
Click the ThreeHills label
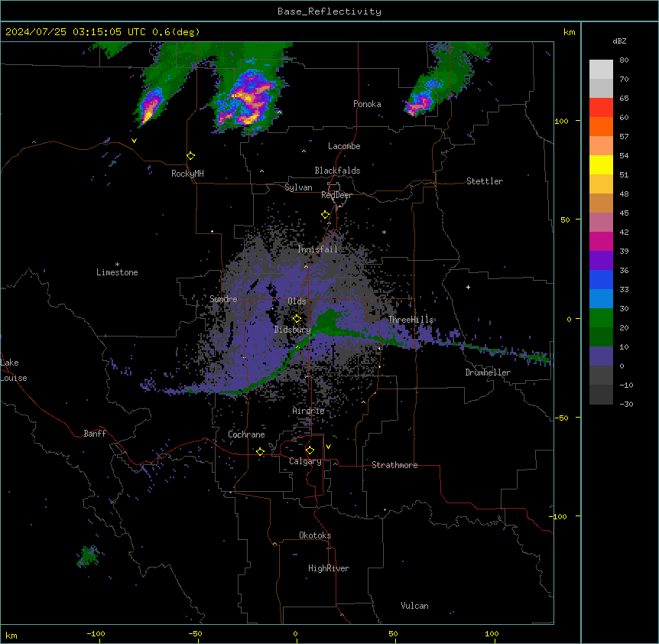pyautogui.click(x=411, y=320)
